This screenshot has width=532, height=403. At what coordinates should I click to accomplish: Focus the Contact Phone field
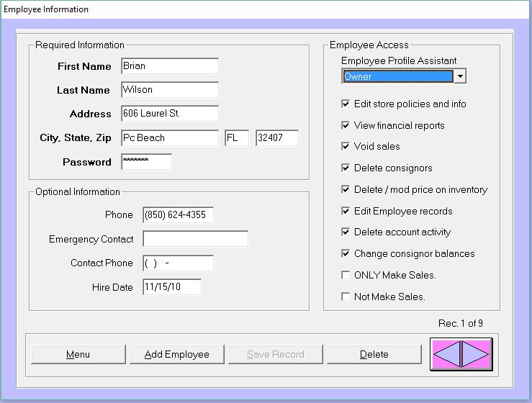(x=179, y=263)
